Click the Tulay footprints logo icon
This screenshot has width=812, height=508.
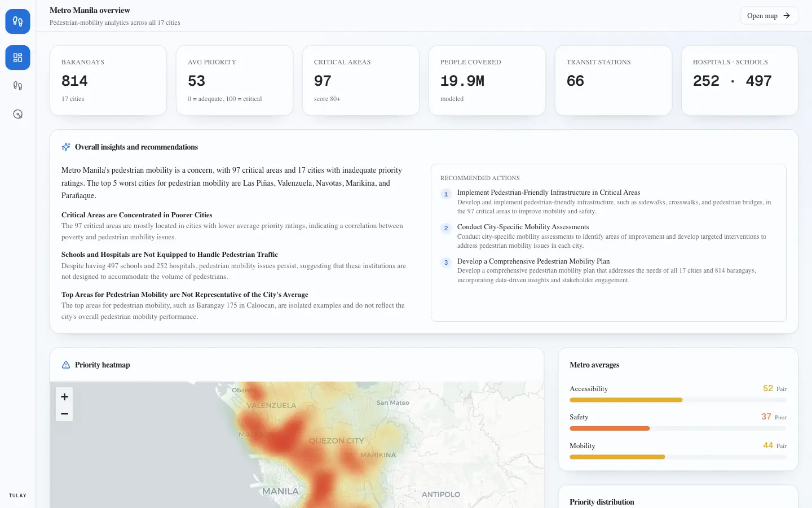coord(17,21)
